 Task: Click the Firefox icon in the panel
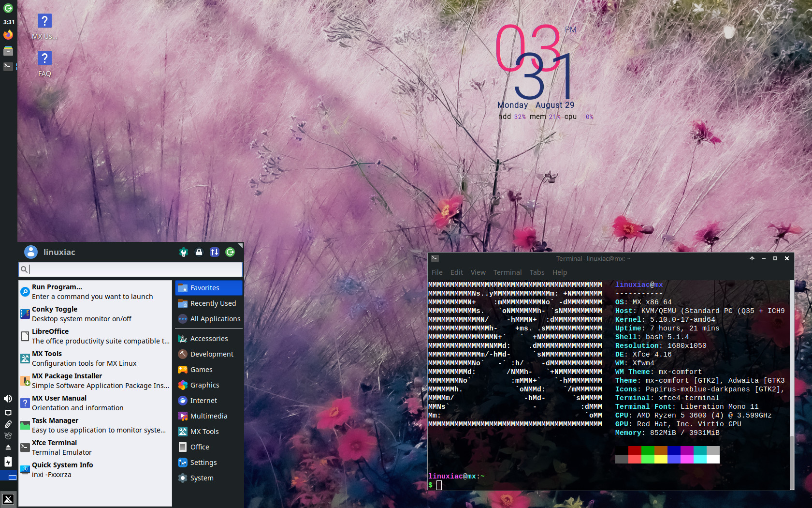pos(8,35)
